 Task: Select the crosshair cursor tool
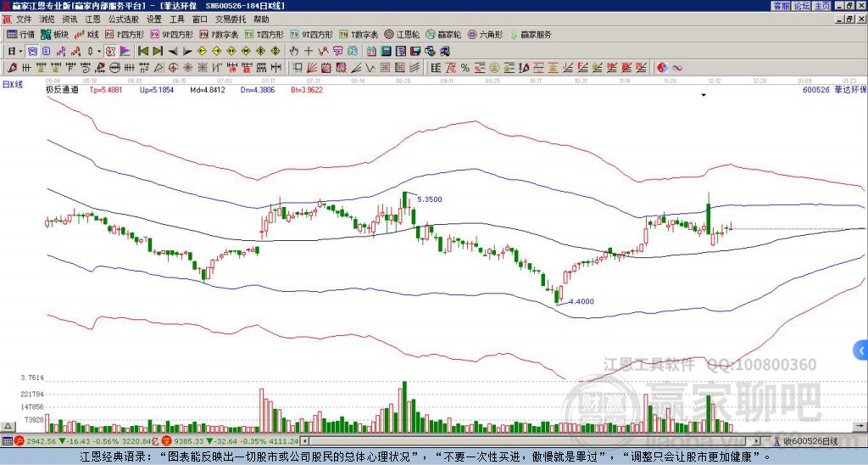[x=309, y=52]
